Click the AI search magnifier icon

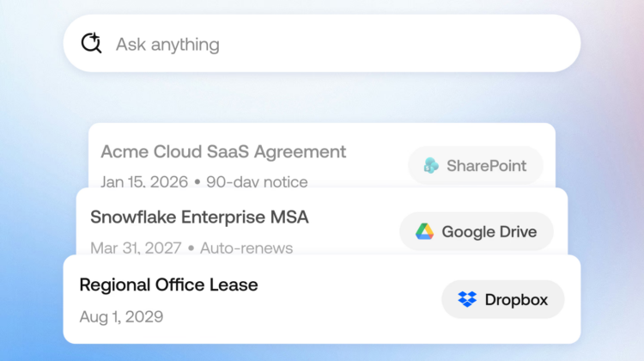[91, 43]
